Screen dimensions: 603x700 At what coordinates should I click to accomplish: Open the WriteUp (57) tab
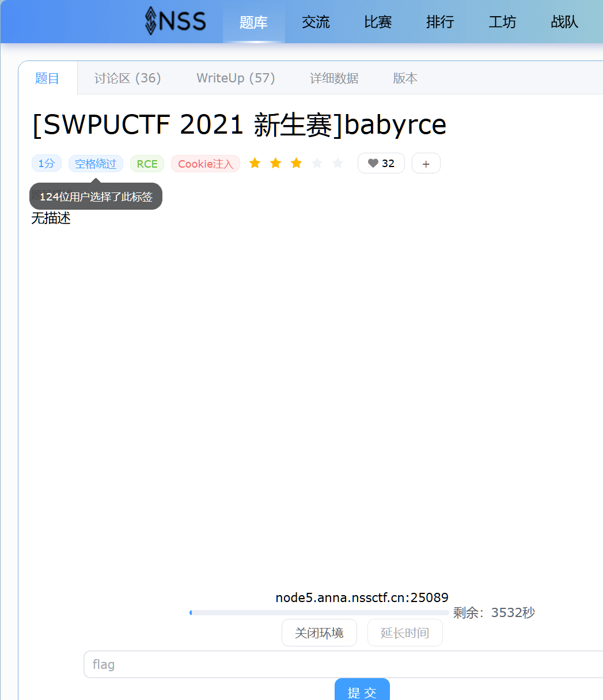236,78
